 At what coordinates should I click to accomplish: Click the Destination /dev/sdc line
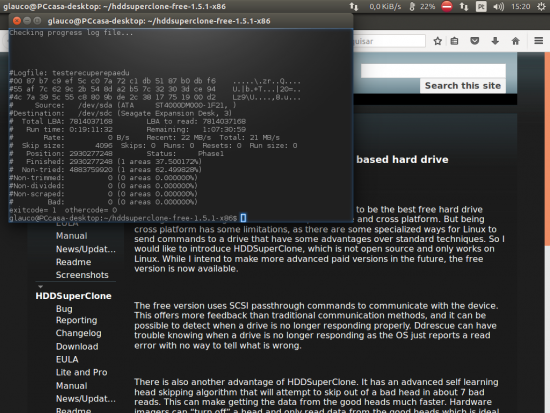[x=120, y=113]
